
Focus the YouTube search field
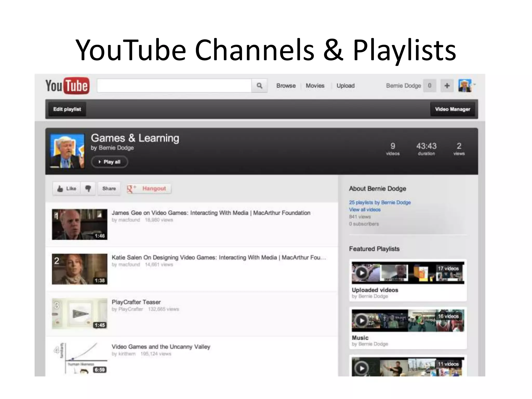click(x=174, y=85)
